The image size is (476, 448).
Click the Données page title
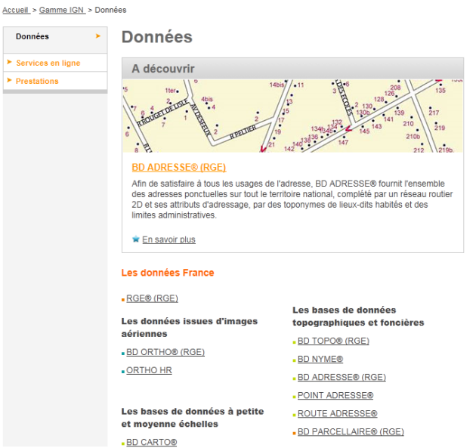tap(157, 37)
